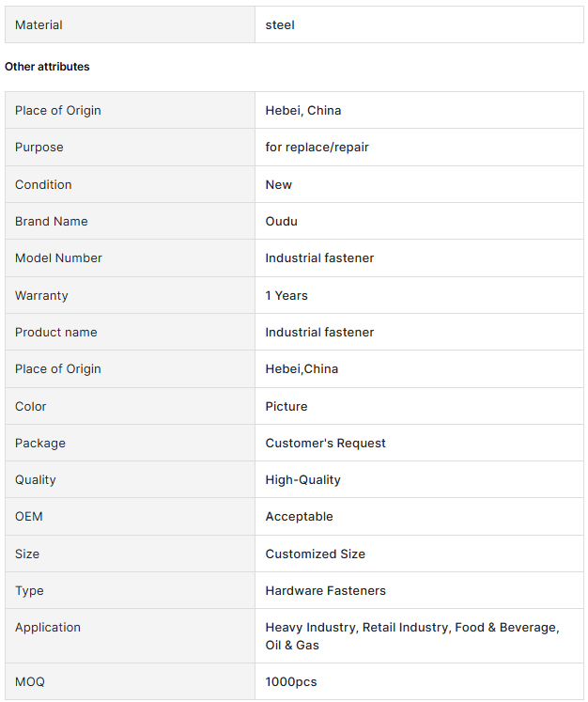Click the "Hardware Fasteners" type value

tap(325, 590)
